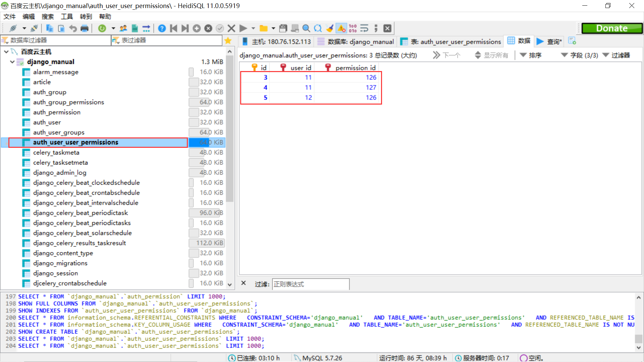
Task: Click the 正则表达式 filter input field
Action: pyautogui.click(x=311, y=284)
